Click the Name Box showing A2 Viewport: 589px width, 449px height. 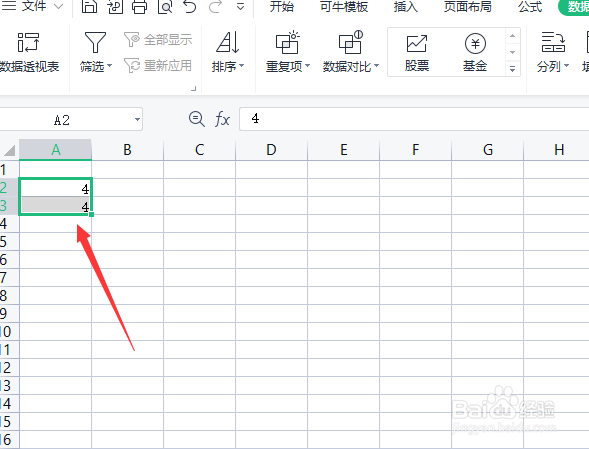pos(62,120)
